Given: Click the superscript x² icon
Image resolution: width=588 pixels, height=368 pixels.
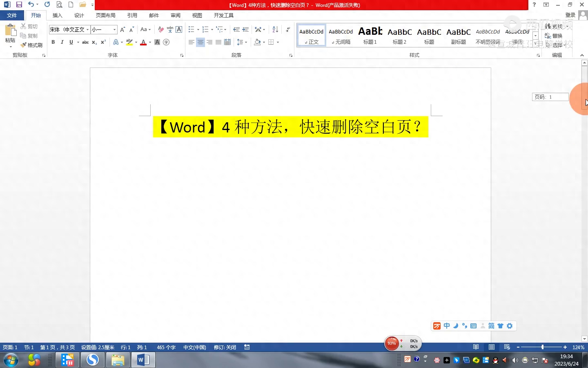Looking at the screenshot, I should point(103,42).
